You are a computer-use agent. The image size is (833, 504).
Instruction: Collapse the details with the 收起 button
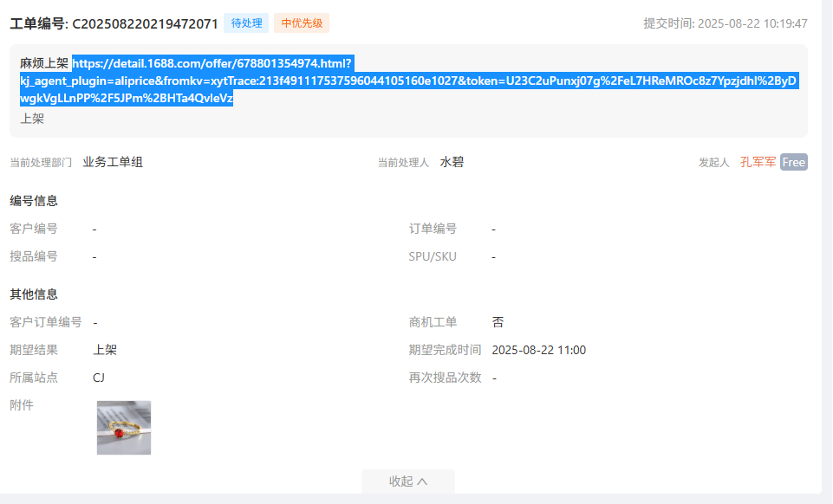pyautogui.click(x=407, y=481)
